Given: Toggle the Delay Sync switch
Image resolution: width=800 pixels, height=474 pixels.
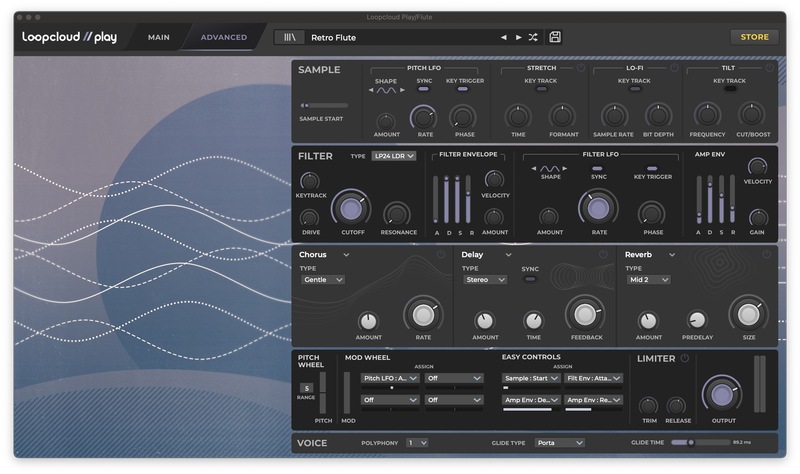Looking at the screenshot, I should pos(530,280).
